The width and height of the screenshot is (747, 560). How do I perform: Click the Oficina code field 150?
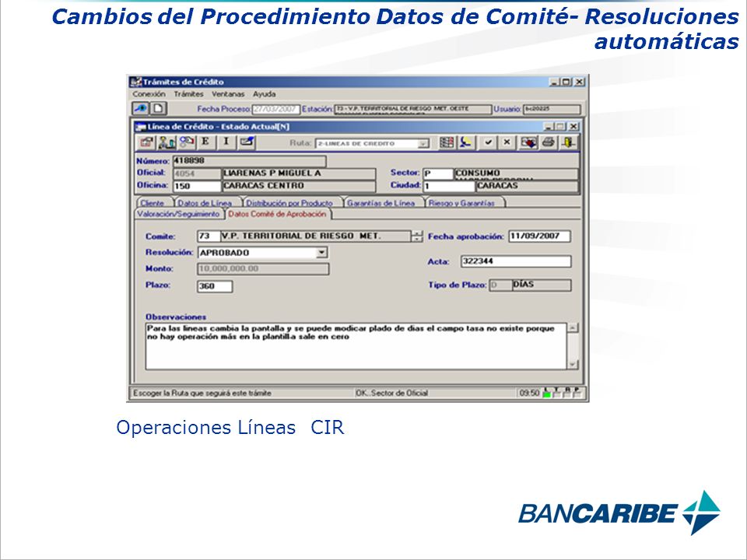pyautogui.click(x=197, y=186)
